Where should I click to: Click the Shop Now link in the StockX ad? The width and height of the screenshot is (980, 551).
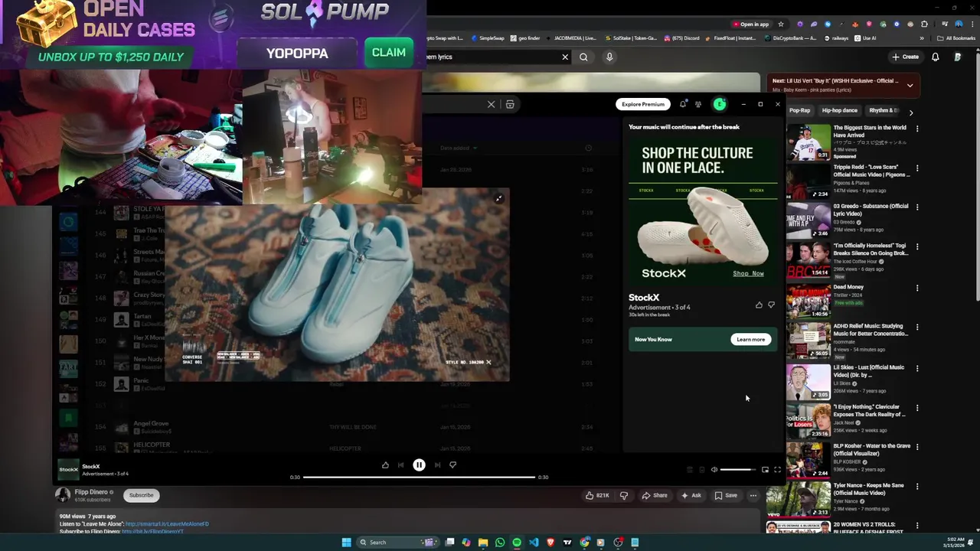(x=748, y=273)
